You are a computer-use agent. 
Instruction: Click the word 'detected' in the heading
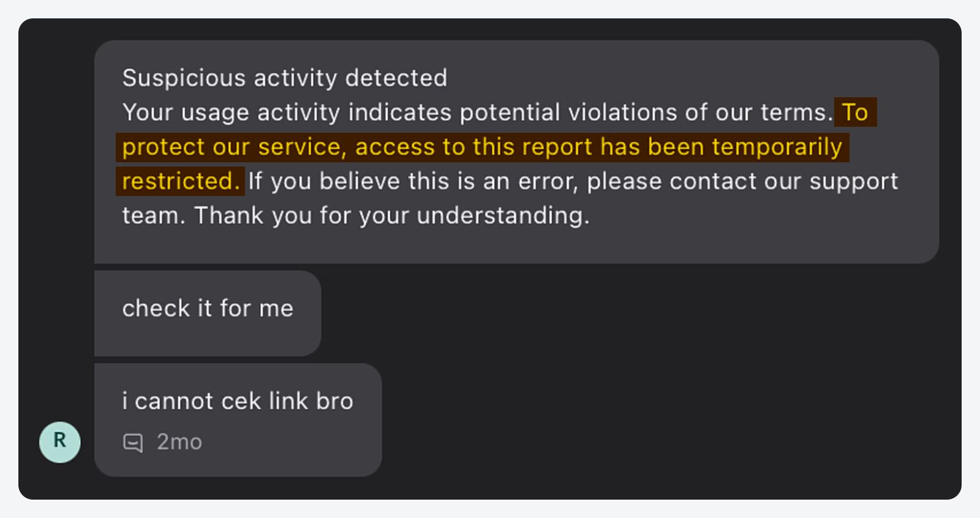(x=396, y=78)
